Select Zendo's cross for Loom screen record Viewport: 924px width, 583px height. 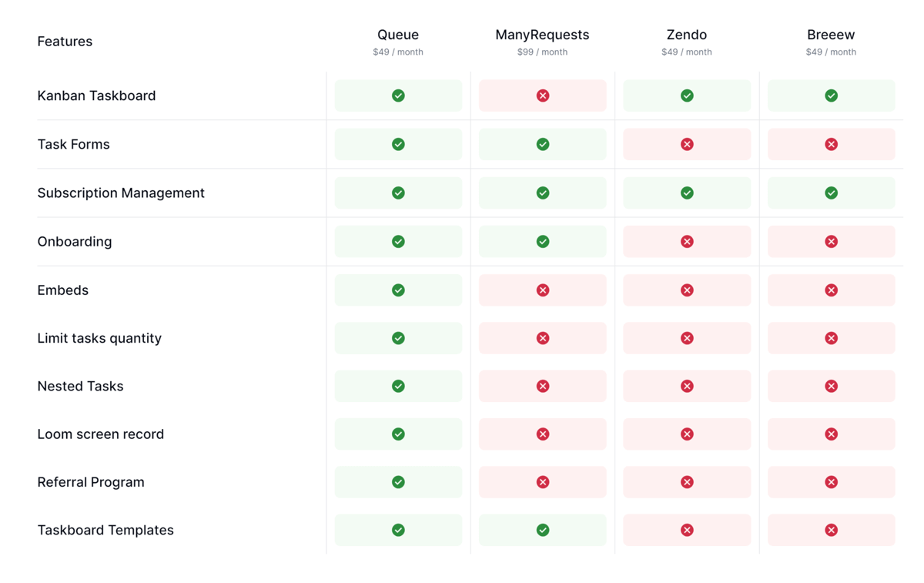tap(687, 434)
